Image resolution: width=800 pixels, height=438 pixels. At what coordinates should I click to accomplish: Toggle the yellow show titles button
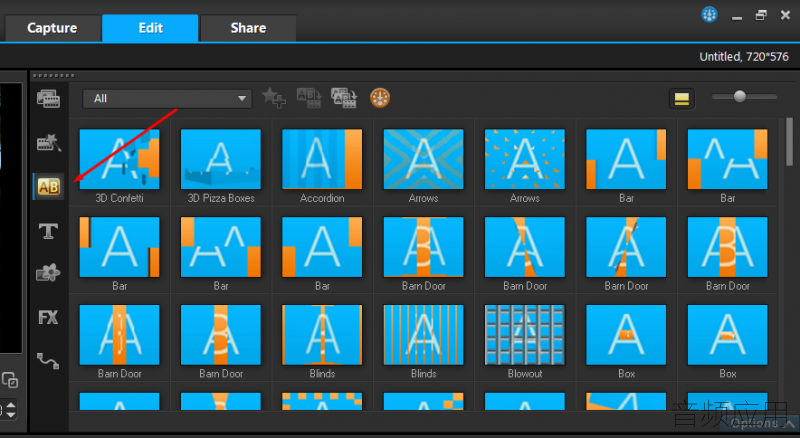pos(682,99)
